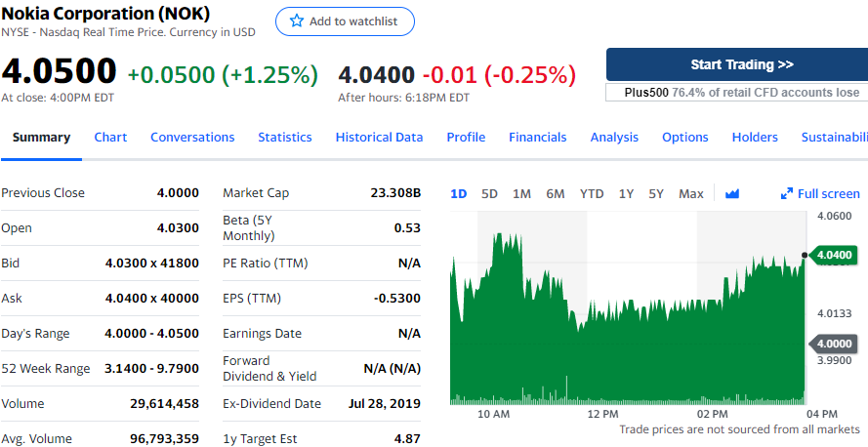Select the YTD chart range
This screenshot has width=868, height=447.
tap(592, 194)
